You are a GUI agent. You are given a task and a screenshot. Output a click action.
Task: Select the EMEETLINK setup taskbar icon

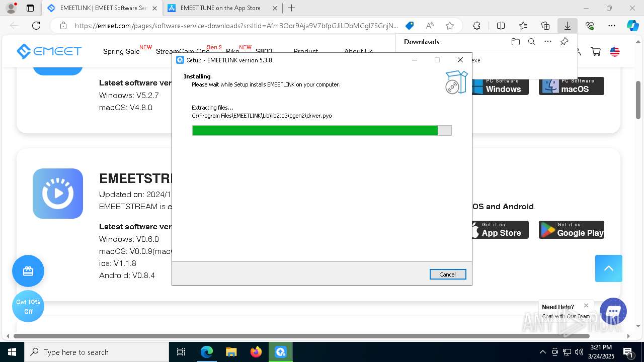[280, 352]
